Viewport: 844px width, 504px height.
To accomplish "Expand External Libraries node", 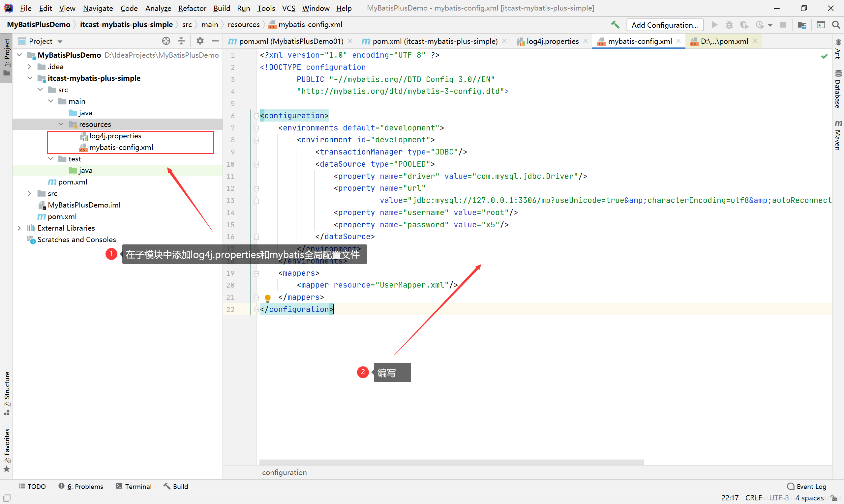I will (19, 228).
